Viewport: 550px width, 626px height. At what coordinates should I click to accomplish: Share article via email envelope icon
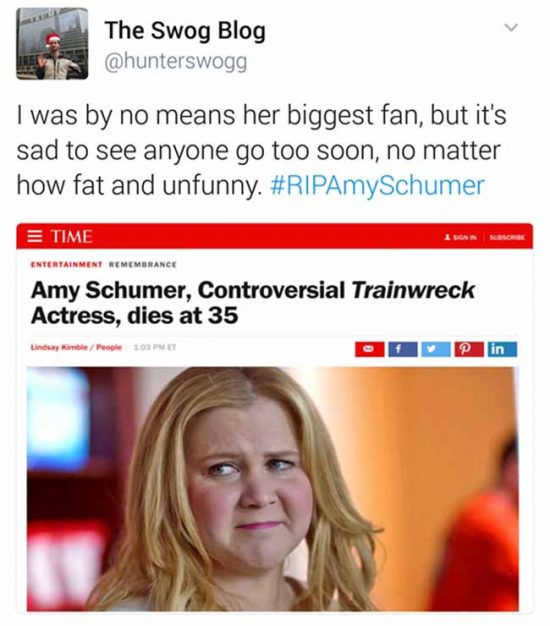[370, 349]
